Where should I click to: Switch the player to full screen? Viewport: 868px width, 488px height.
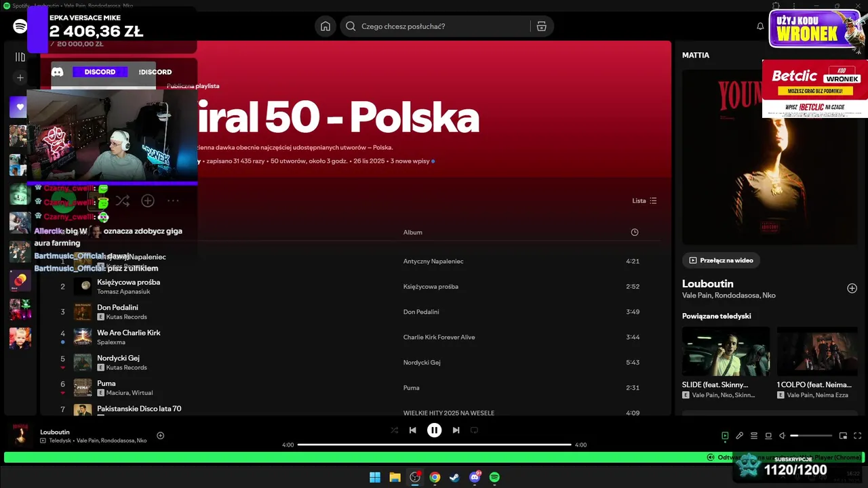coord(857,436)
